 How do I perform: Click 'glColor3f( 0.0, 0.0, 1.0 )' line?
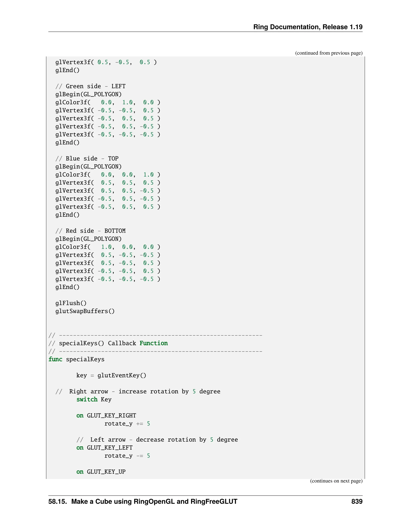coord(108,175)
